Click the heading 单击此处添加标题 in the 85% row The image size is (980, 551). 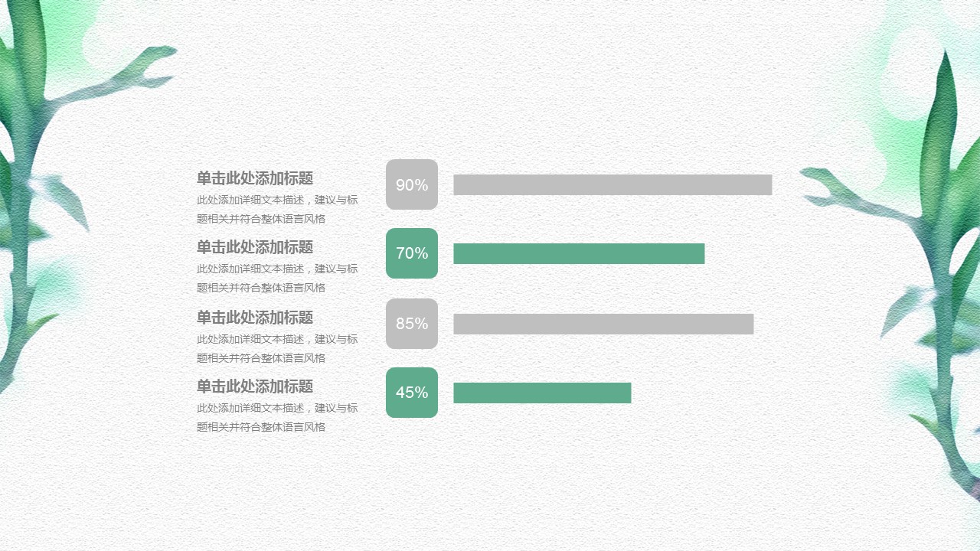255,318
